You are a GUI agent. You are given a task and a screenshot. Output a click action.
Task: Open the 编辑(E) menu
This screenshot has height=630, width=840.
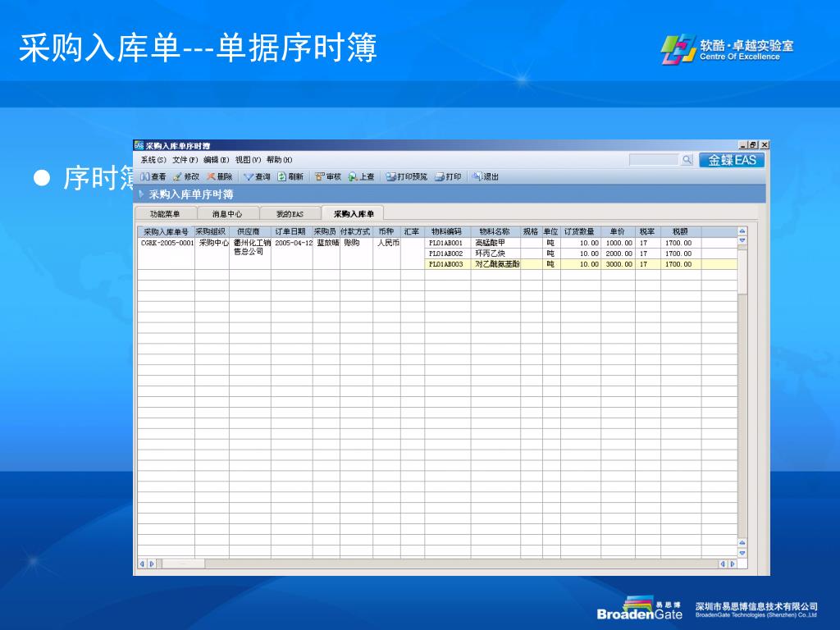(217, 160)
